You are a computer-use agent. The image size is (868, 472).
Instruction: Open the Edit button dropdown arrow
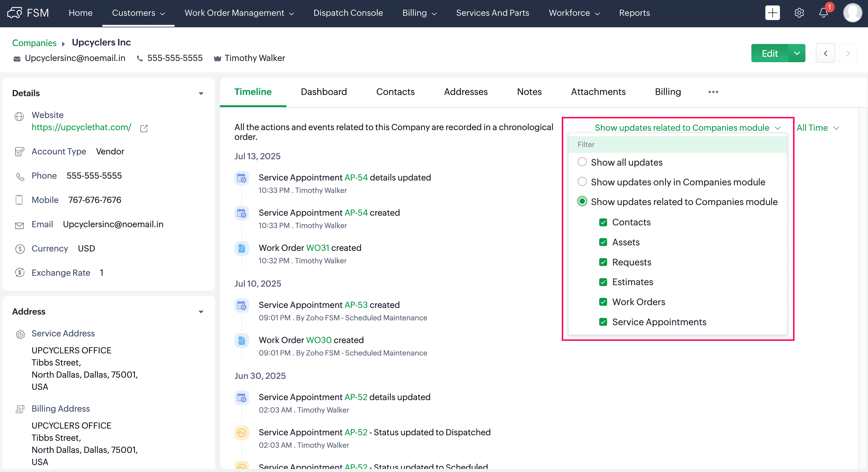[x=797, y=53]
